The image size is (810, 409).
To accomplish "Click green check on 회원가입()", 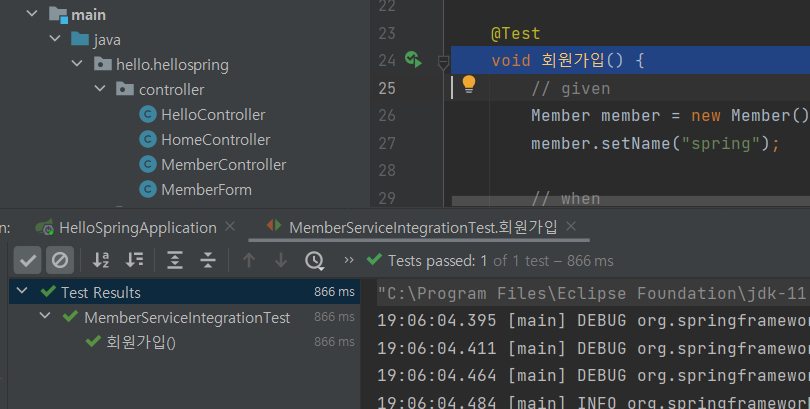I will point(93,341).
